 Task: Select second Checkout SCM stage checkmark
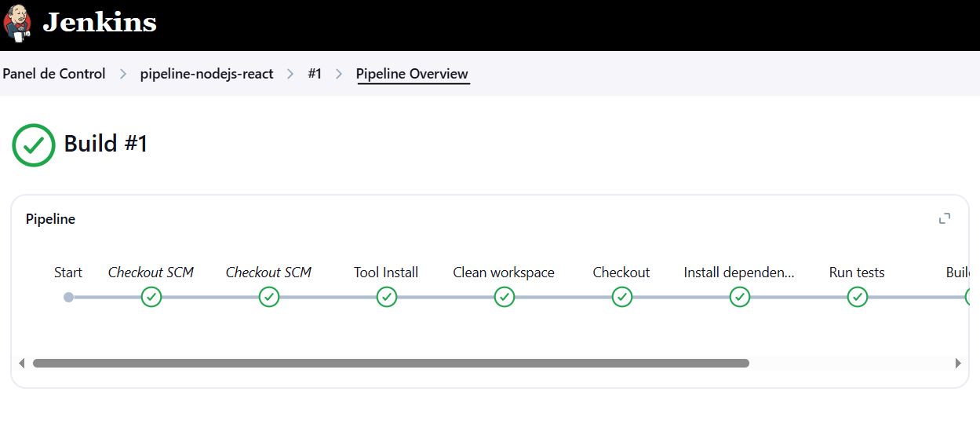pyautogui.click(x=269, y=297)
